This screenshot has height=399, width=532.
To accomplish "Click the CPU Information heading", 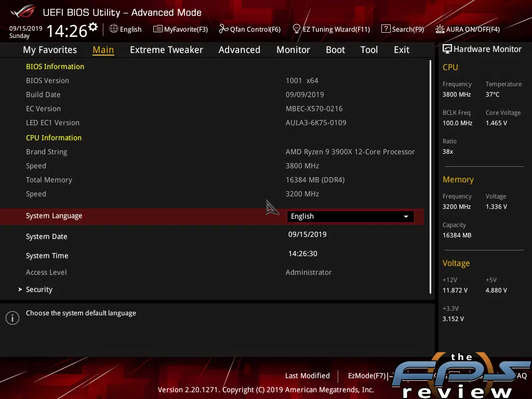I will (54, 138).
